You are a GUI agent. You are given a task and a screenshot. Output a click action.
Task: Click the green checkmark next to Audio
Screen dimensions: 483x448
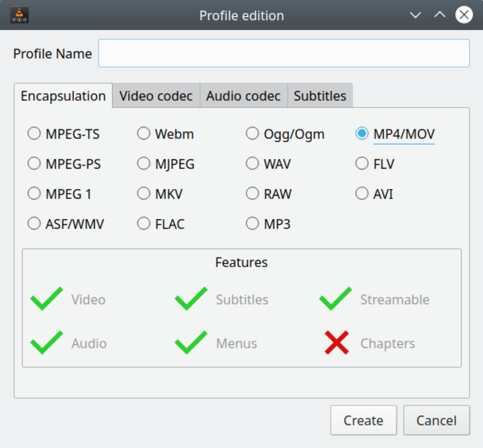(x=46, y=343)
